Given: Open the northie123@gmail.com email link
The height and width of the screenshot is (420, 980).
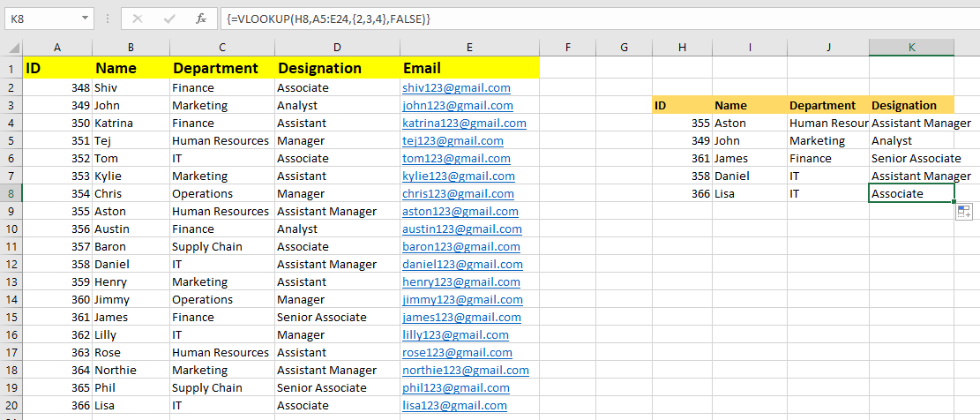Looking at the screenshot, I should pos(465,370).
